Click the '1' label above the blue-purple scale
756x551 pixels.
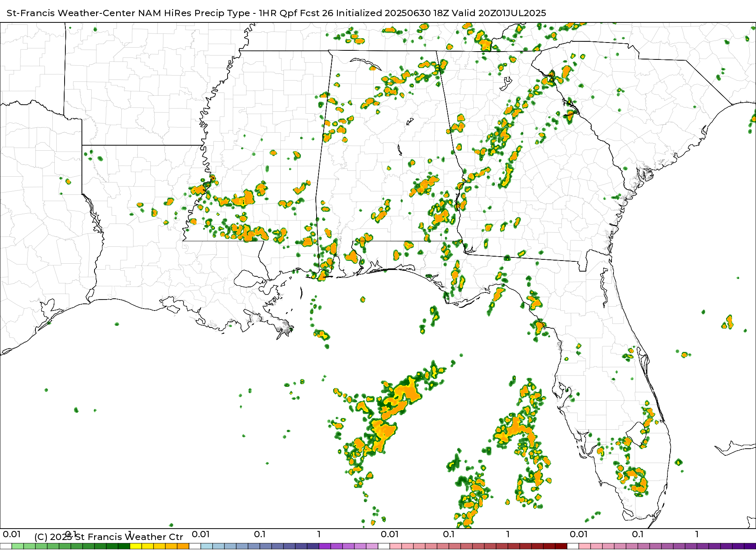pyautogui.click(x=319, y=534)
